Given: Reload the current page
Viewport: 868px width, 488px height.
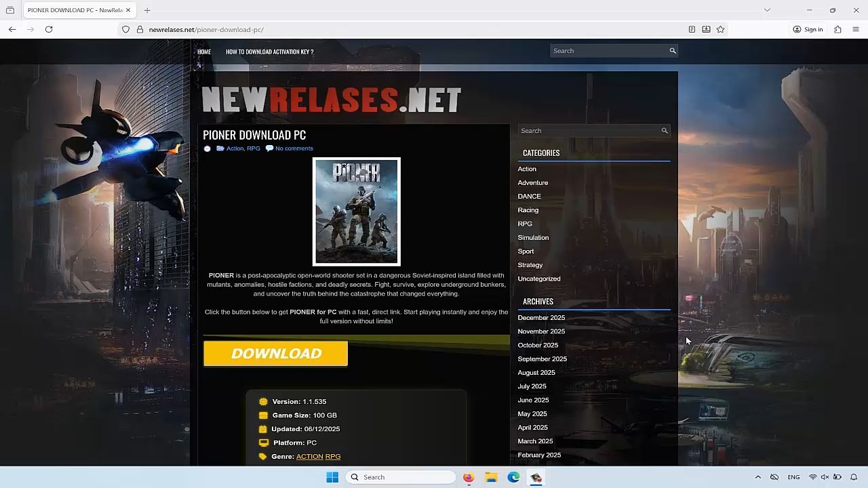Looking at the screenshot, I should 49,29.
